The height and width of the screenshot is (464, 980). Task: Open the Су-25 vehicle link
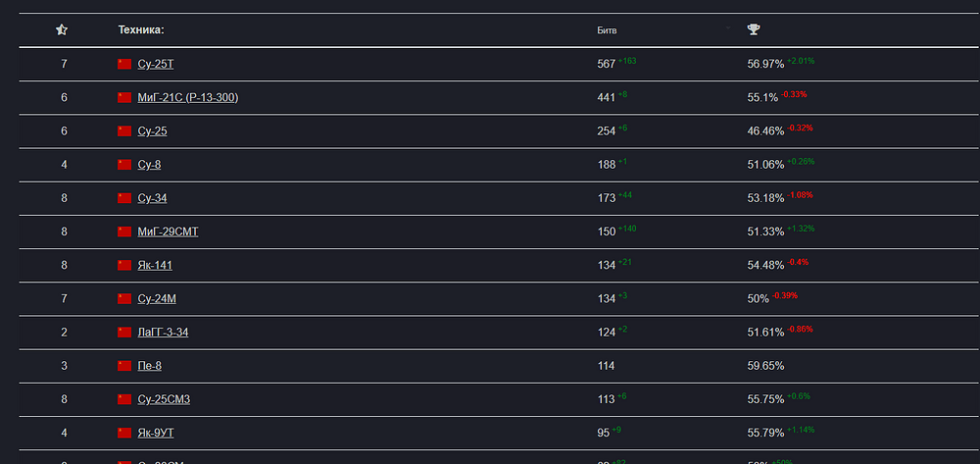[152, 130]
